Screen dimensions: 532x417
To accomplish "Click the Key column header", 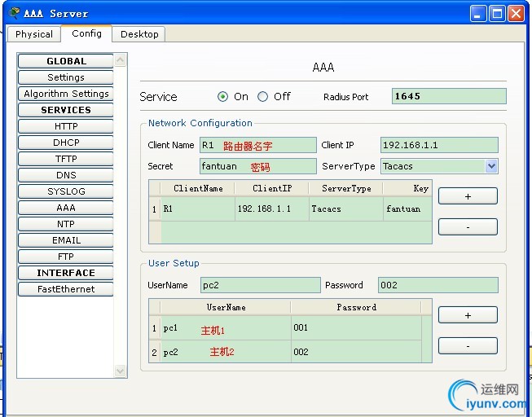I will point(407,188).
